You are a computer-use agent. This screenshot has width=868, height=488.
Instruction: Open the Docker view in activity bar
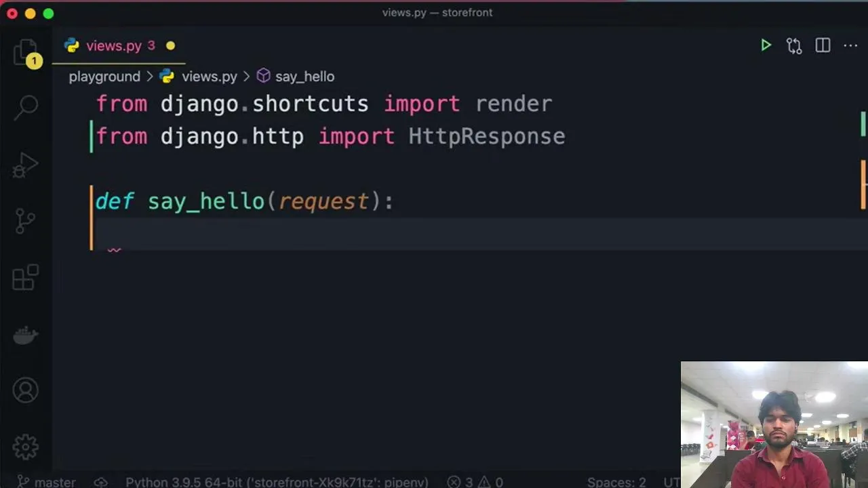(26, 335)
